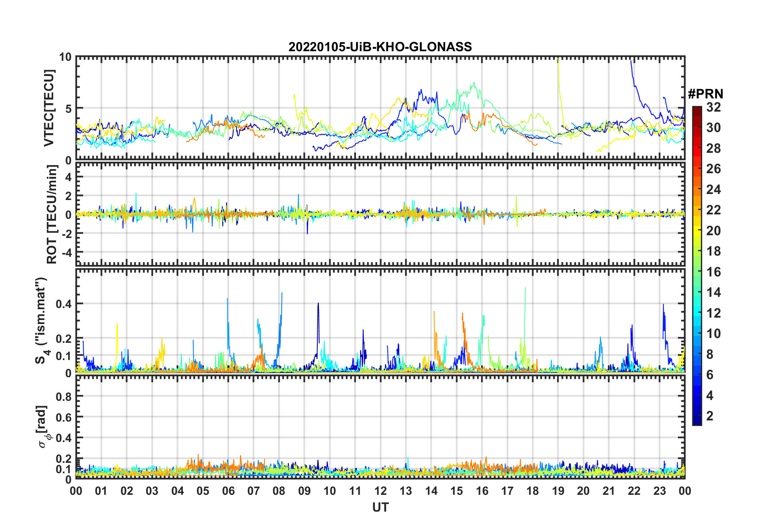The height and width of the screenshot is (532, 761).
Task: Click colorbar tick label 32
Action: (x=713, y=107)
